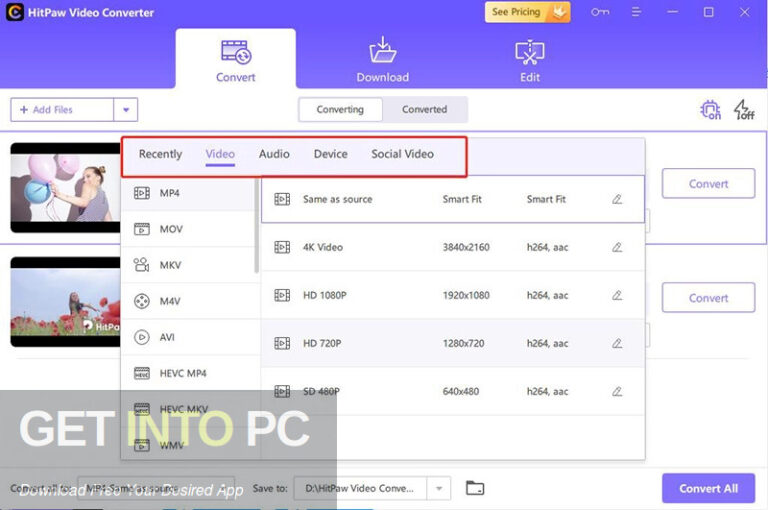Click the HEVC MP4 icon

(x=142, y=373)
